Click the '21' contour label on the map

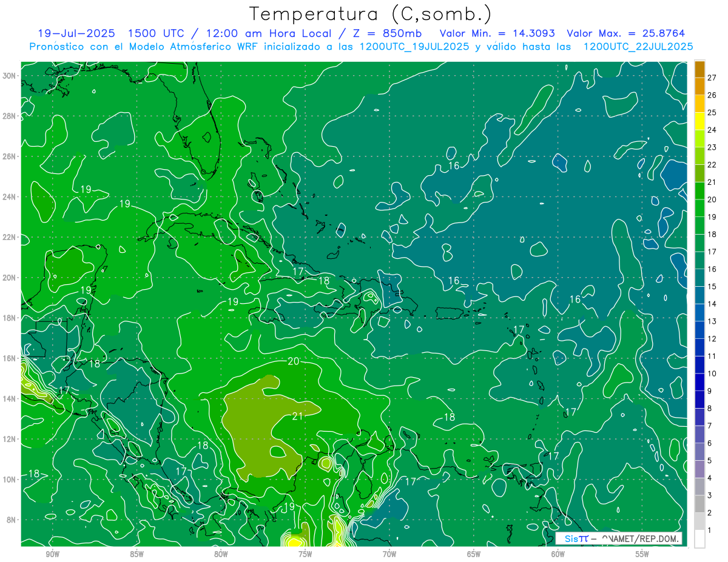(x=297, y=416)
